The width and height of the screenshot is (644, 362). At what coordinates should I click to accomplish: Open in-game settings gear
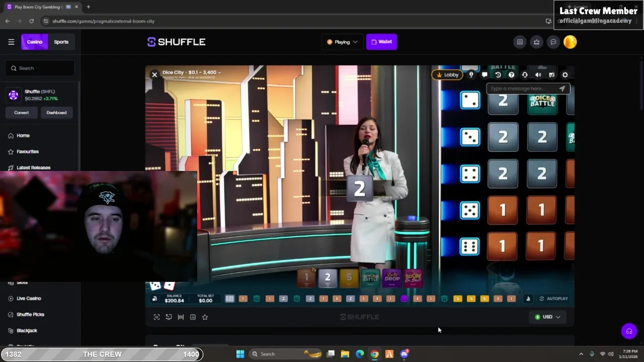pos(565,74)
